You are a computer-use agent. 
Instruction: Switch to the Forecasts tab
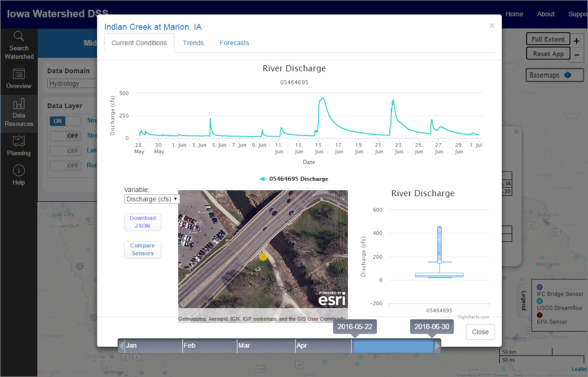click(x=234, y=43)
